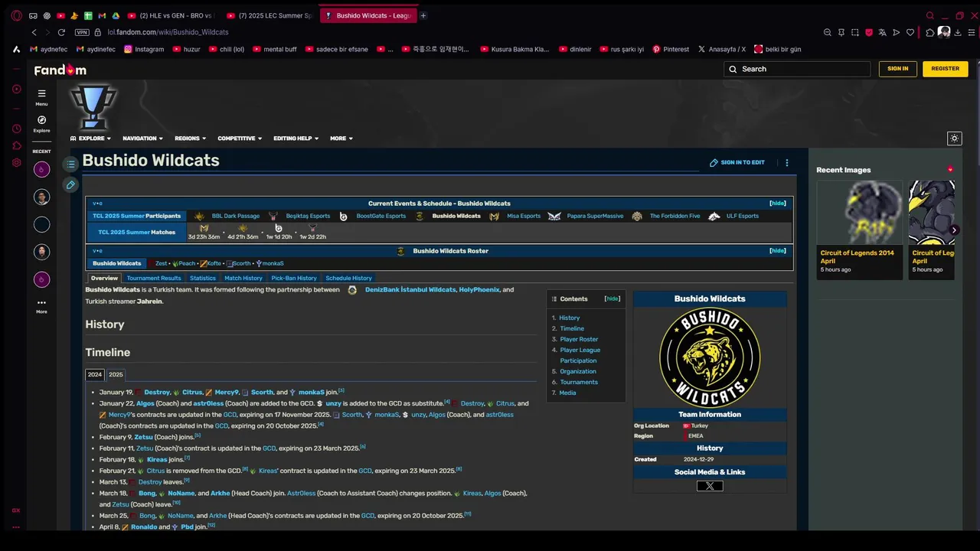This screenshot has height=551, width=980.
Task: Expand the COMPETITIVE dropdown menu
Action: [240, 139]
